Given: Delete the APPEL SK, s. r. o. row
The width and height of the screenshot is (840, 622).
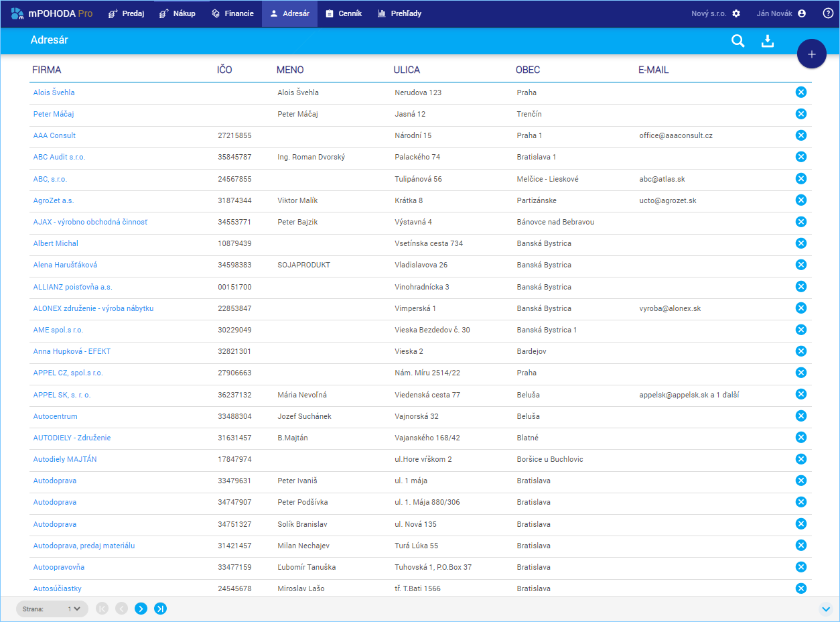Looking at the screenshot, I should pyautogui.click(x=800, y=395).
